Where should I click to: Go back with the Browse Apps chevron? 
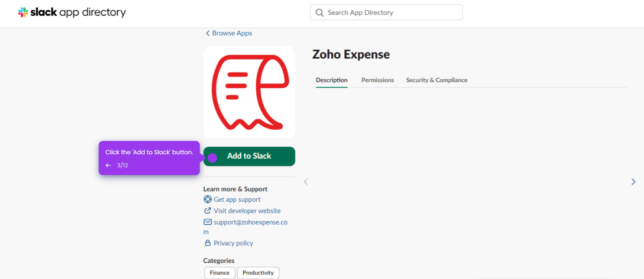tap(208, 33)
